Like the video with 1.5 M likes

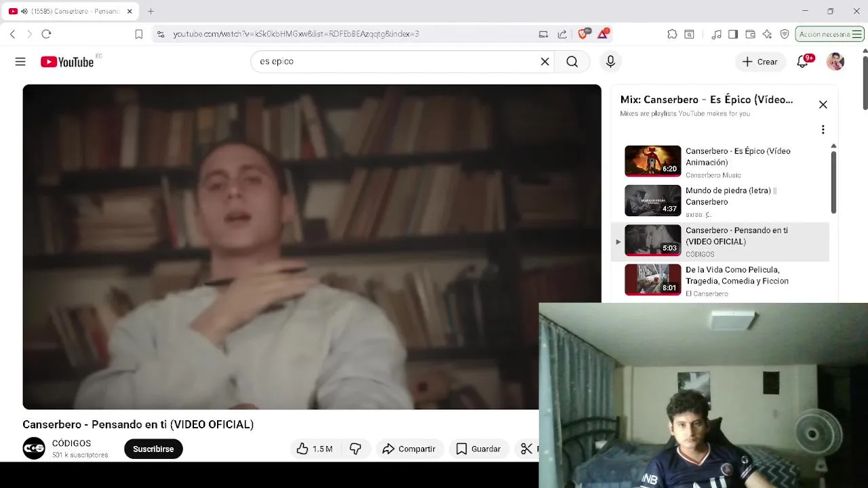[315, 449]
